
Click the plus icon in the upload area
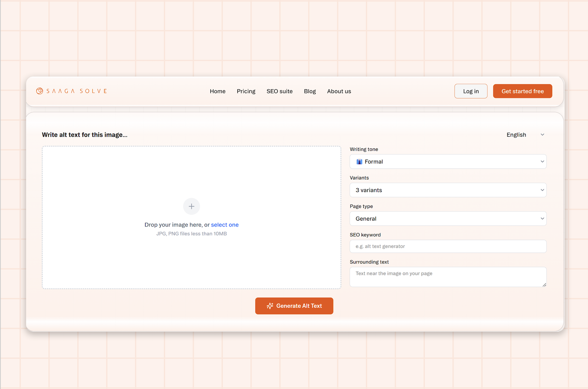[191, 206]
